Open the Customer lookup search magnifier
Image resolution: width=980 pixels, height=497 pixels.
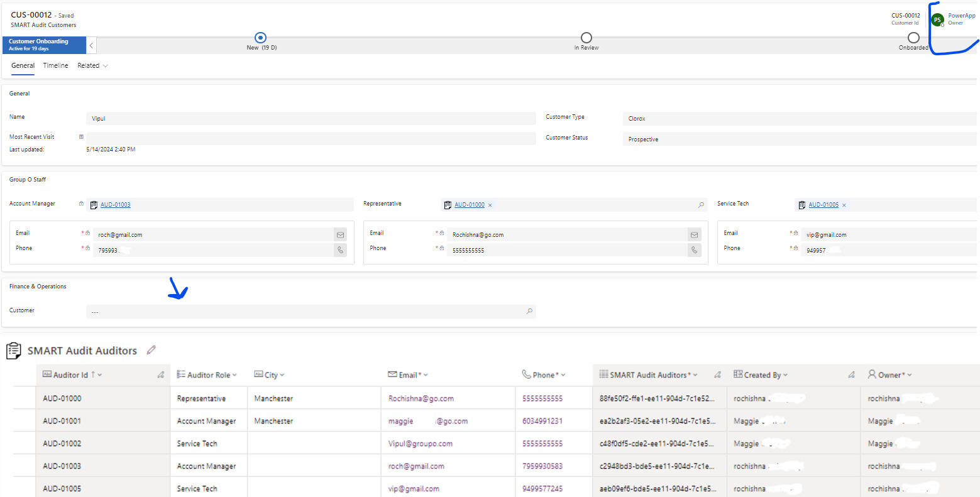point(529,311)
